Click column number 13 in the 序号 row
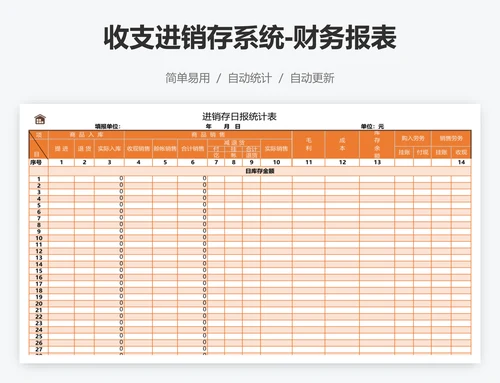500x383 pixels. (x=377, y=162)
